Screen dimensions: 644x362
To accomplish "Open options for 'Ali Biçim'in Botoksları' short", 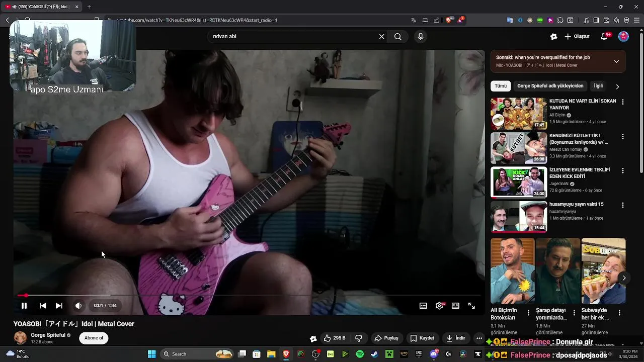I will pos(528,313).
